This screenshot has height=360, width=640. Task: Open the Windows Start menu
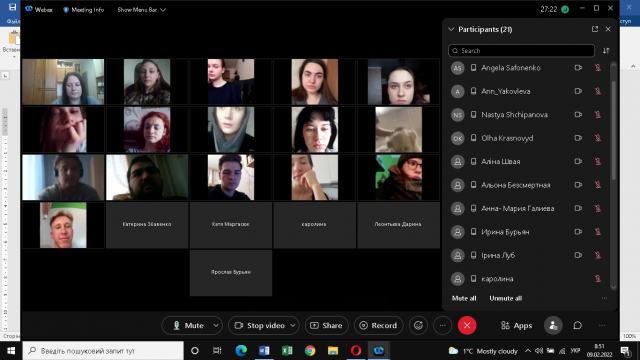click(11, 351)
